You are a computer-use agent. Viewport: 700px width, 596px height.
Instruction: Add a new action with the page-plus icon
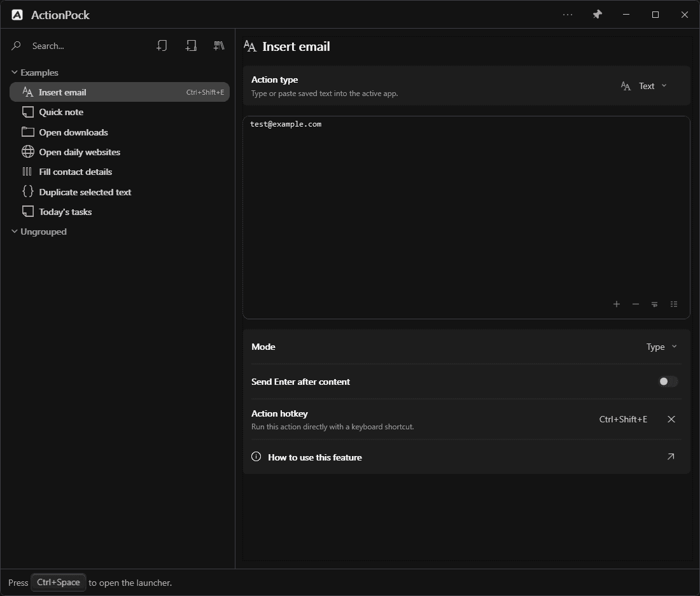click(162, 46)
